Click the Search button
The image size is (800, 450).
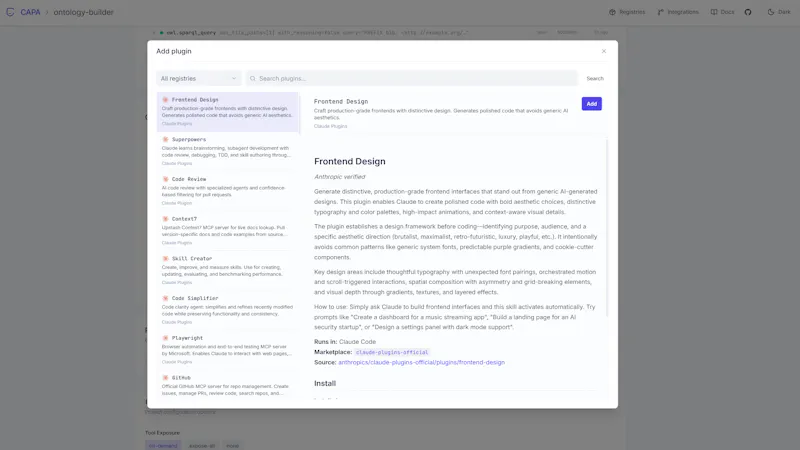tap(595, 79)
